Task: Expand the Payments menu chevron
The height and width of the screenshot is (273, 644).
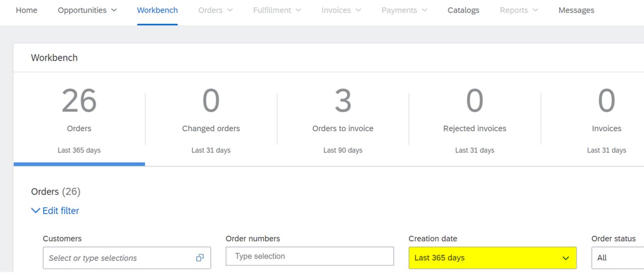Action: pos(424,10)
